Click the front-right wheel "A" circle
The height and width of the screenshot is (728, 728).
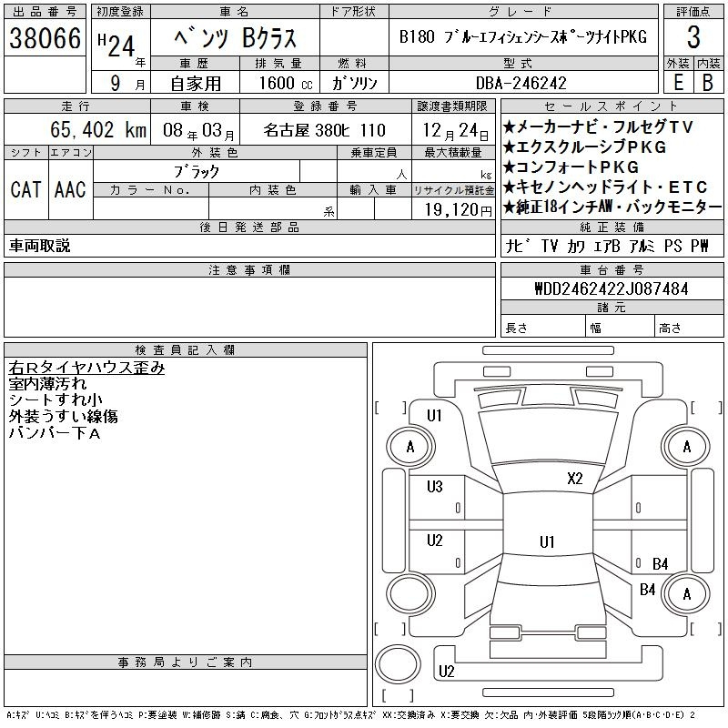tap(686, 447)
